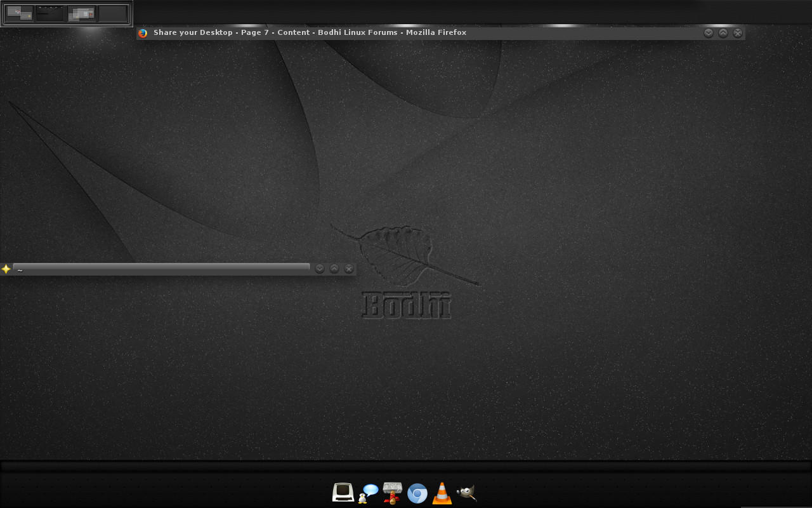Click the "~" terminal window title

(x=20, y=270)
